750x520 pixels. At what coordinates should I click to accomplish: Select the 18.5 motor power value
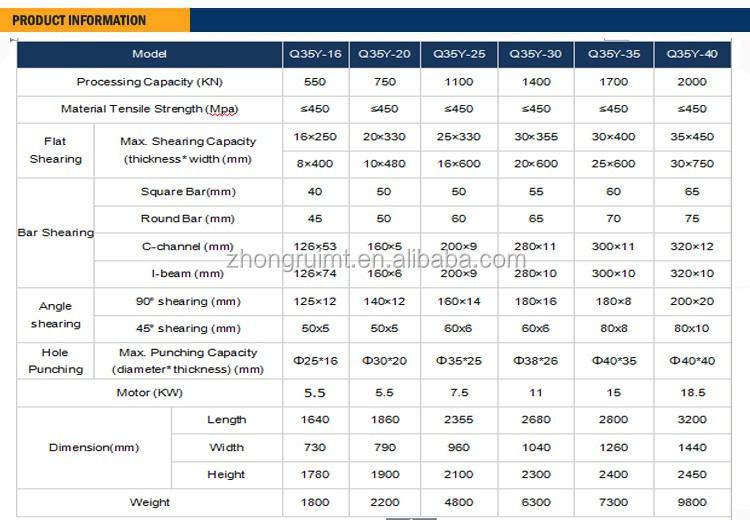692,393
